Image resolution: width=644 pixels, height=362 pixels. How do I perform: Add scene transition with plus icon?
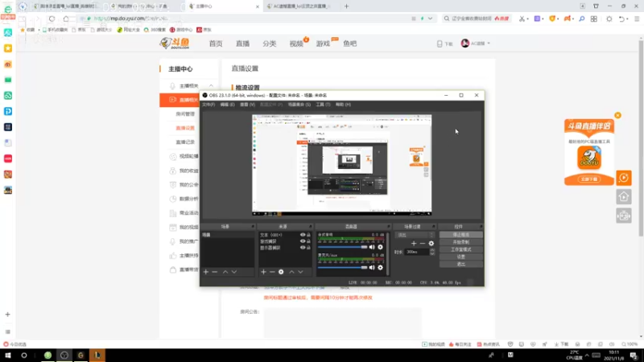[414, 244]
